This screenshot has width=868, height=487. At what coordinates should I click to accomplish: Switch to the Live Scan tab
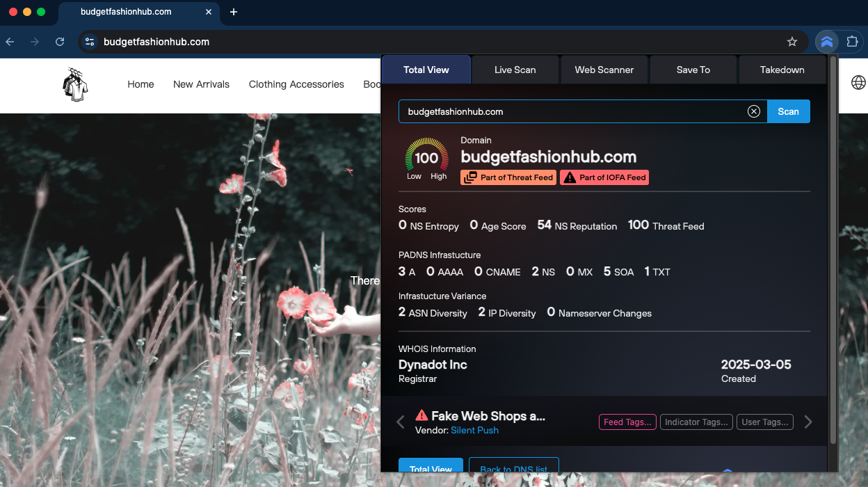515,70
